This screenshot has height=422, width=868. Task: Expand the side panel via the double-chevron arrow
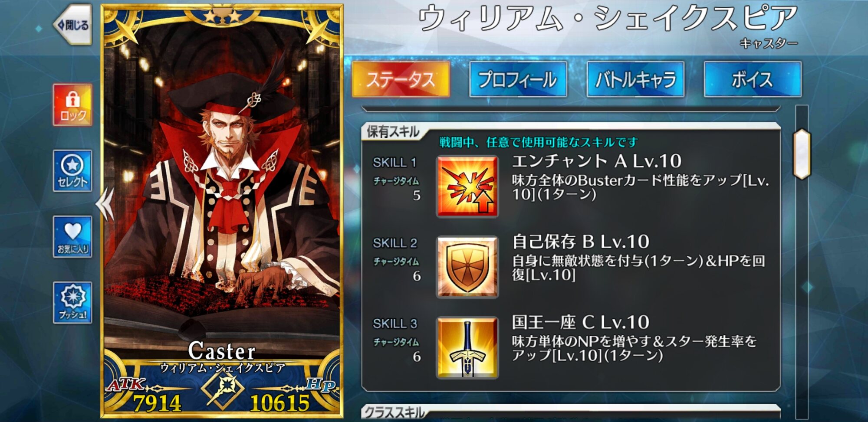105,204
